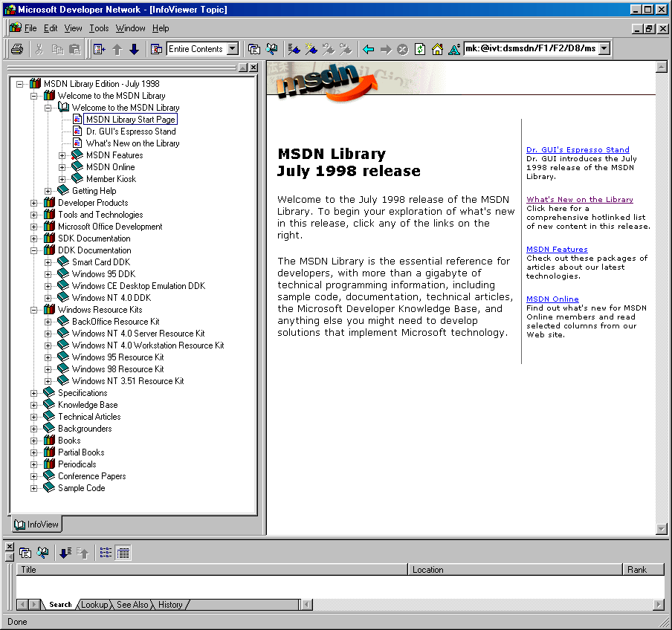
Task: Click the MSDN app icon in the menu bar
Action: tap(16, 27)
